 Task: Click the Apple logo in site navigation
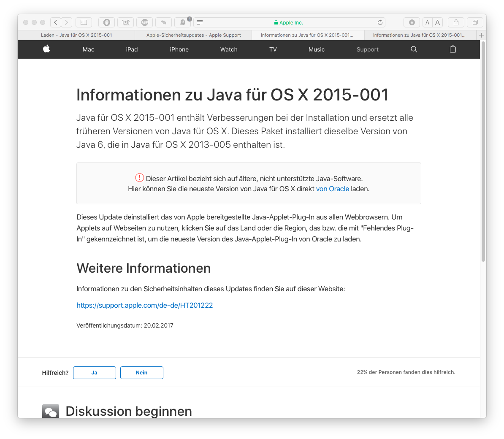pyautogui.click(x=46, y=49)
